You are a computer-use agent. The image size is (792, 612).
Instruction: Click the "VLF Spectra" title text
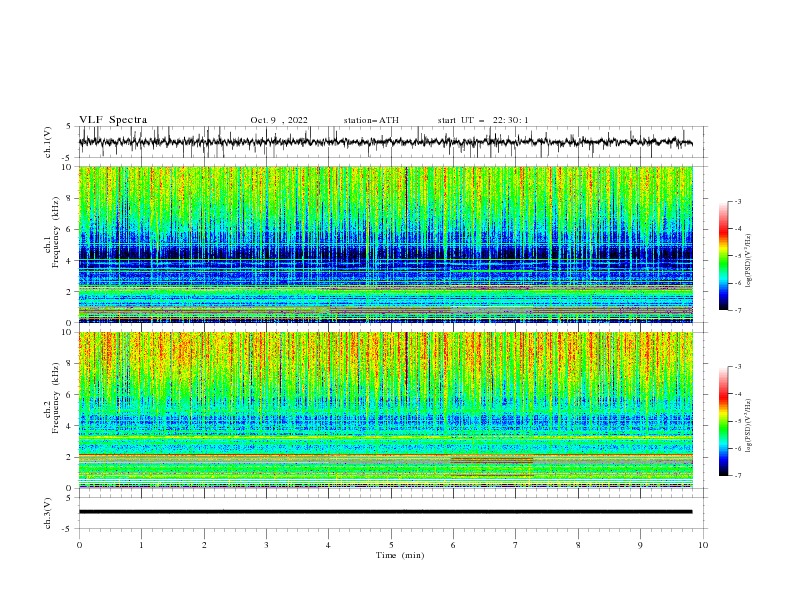[113, 120]
